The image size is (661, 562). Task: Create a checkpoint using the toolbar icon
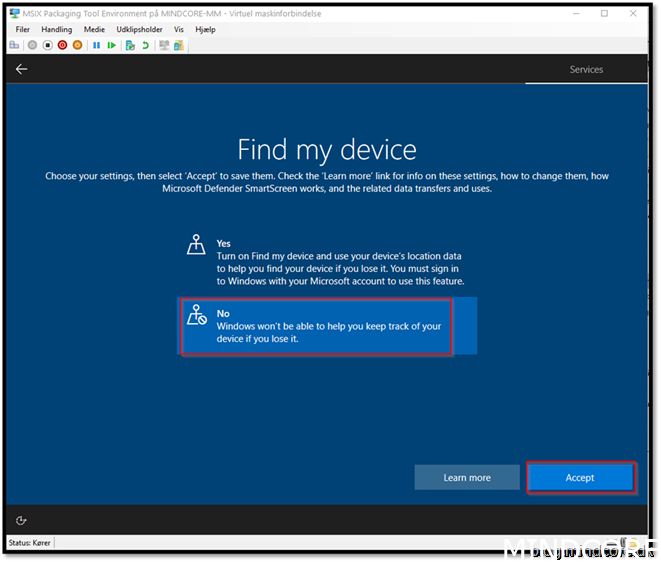[130, 45]
